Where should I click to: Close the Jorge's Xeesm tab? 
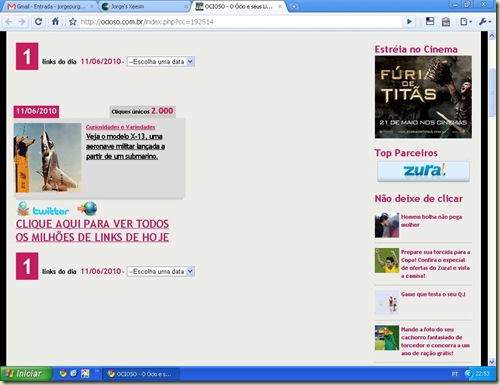[x=186, y=6]
